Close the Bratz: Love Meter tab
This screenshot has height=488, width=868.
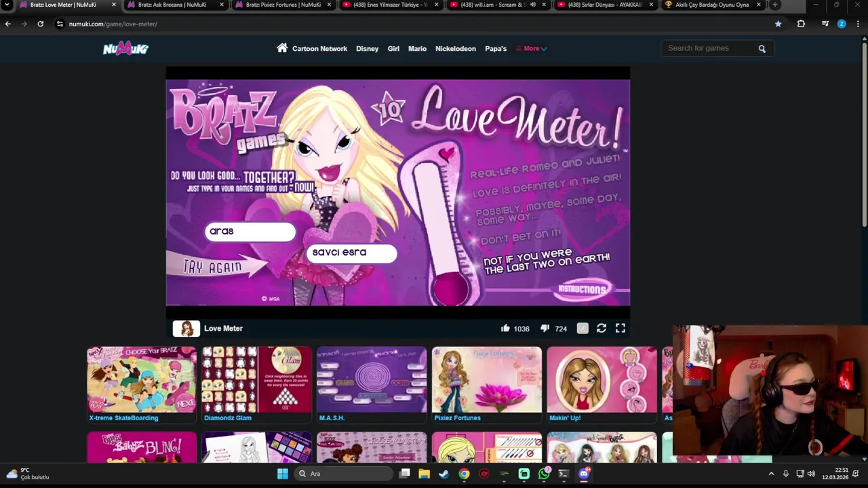113,5
